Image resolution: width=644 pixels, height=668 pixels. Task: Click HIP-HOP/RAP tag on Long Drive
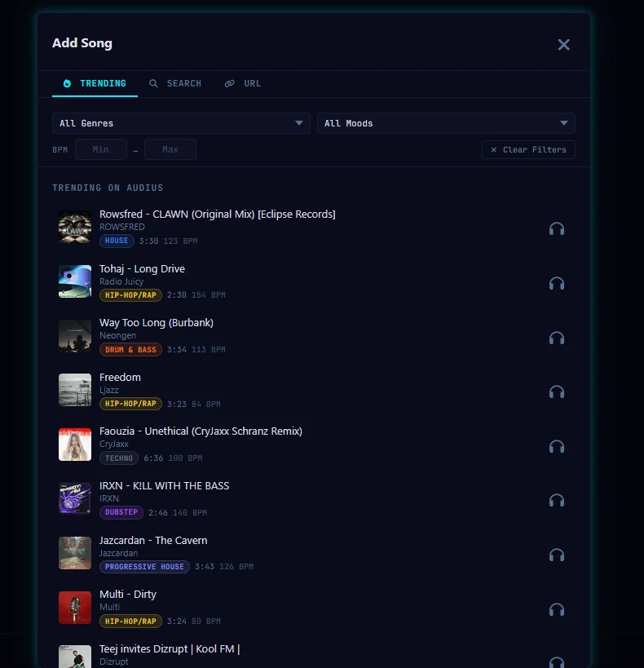[130, 294]
